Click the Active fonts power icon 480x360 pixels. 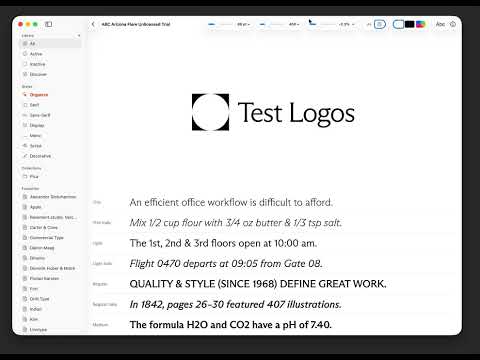[25, 54]
